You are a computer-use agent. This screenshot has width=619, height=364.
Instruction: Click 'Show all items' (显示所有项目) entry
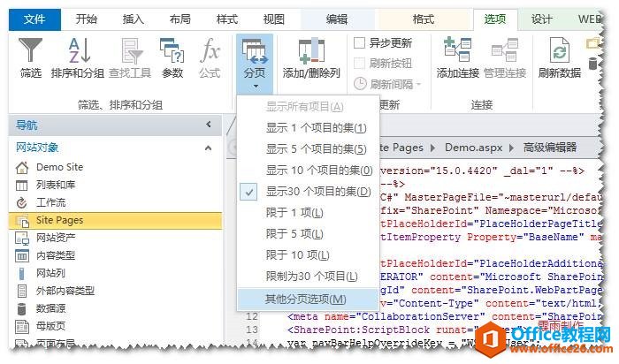point(307,107)
